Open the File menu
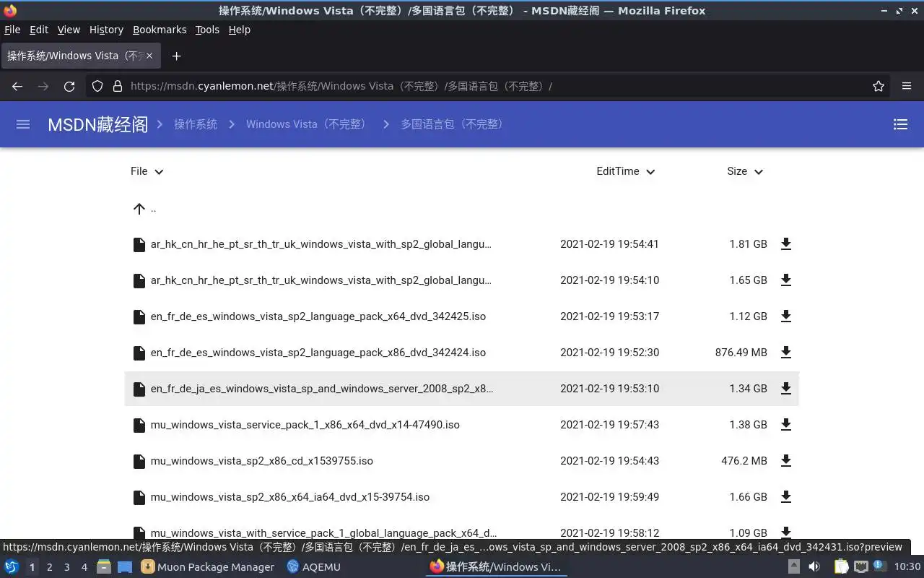 (12, 30)
